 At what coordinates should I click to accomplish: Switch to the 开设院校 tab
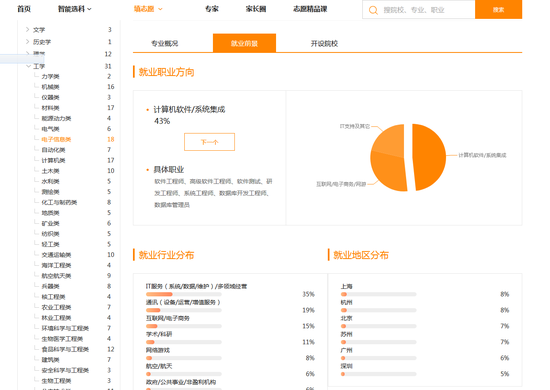click(x=324, y=43)
